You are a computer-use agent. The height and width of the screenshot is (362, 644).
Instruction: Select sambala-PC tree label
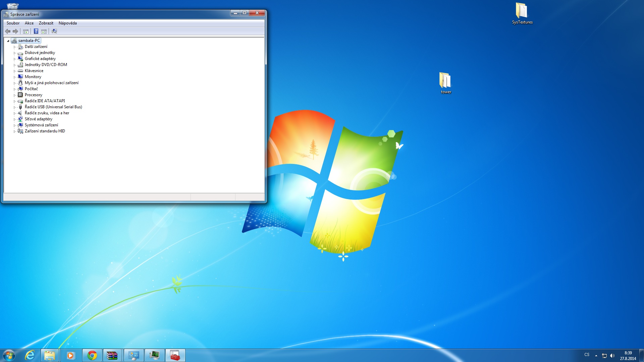tap(29, 41)
